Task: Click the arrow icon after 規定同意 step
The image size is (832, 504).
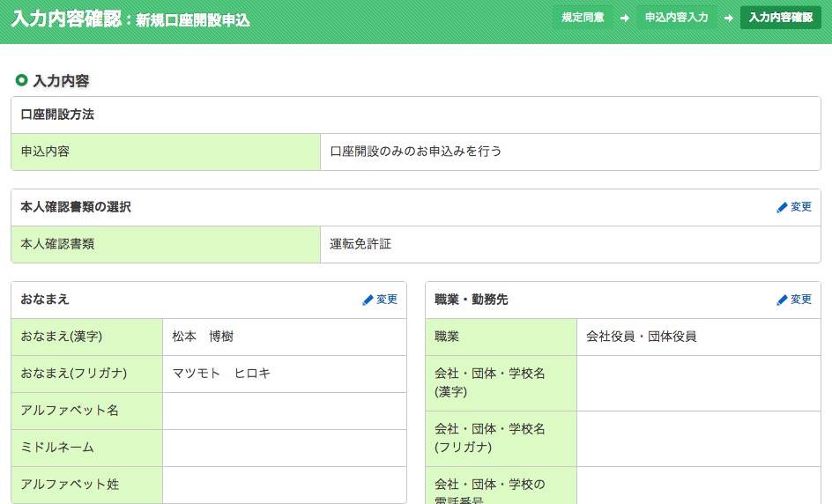Action: point(624,18)
